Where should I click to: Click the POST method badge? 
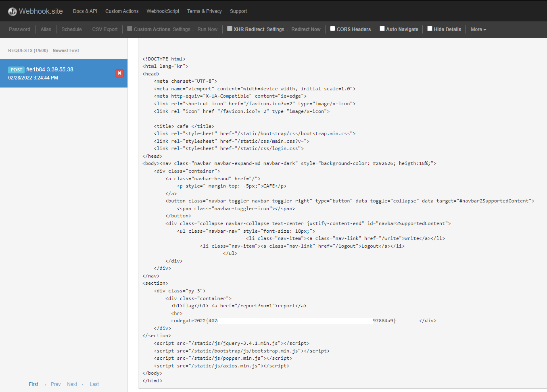(16, 70)
